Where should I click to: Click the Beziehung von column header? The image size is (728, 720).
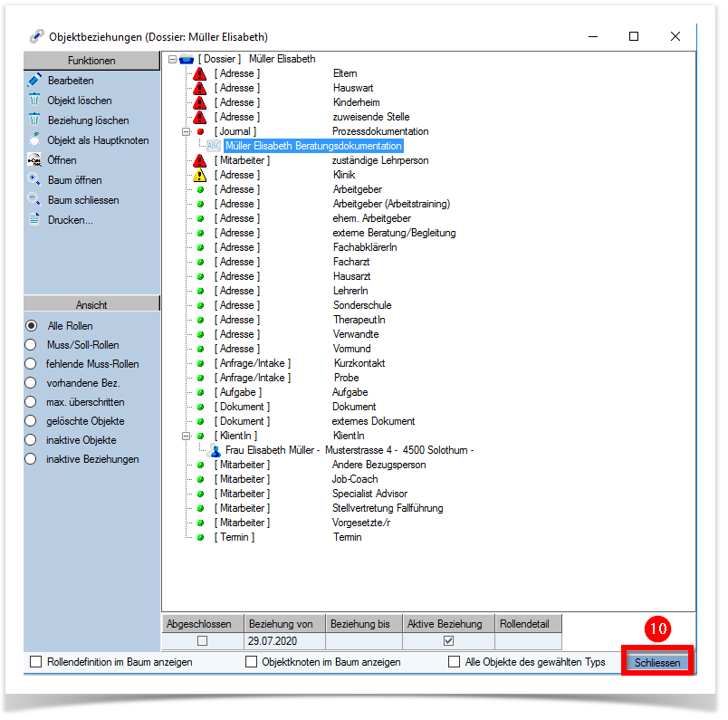284,623
